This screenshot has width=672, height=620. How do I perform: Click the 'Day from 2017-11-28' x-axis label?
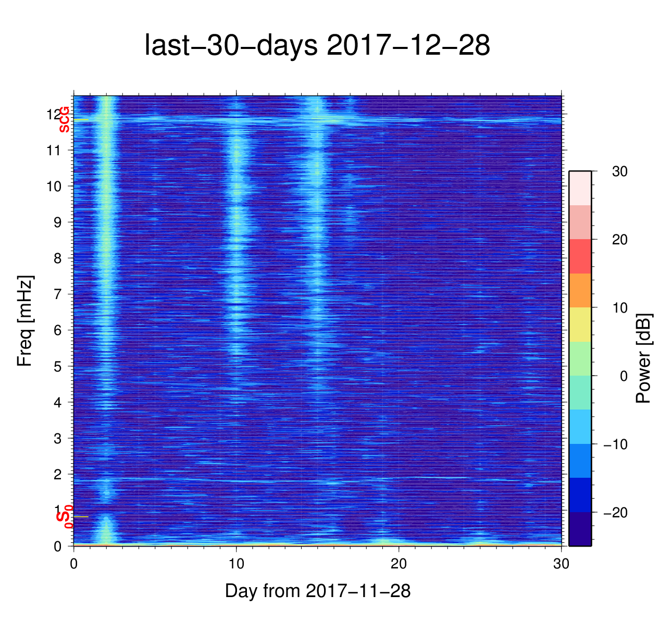pyautogui.click(x=318, y=591)
